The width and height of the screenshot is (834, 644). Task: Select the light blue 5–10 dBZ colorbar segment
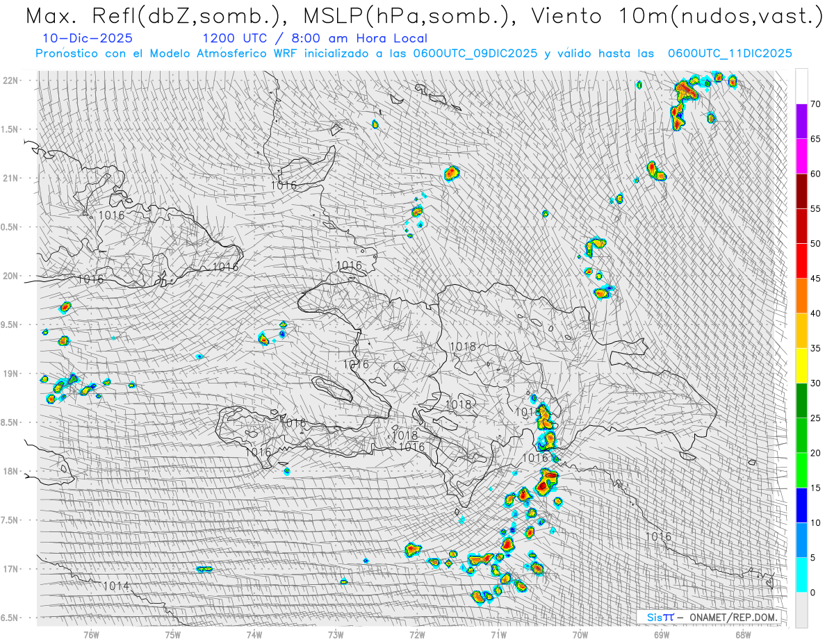(x=801, y=540)
